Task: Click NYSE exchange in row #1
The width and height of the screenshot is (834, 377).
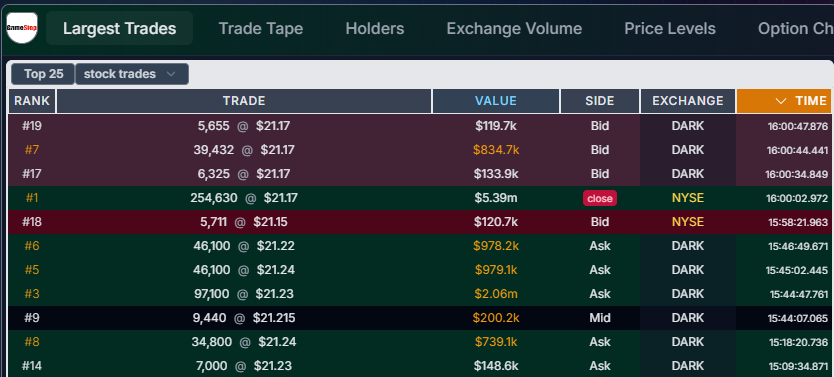Action: pos(688,198)
